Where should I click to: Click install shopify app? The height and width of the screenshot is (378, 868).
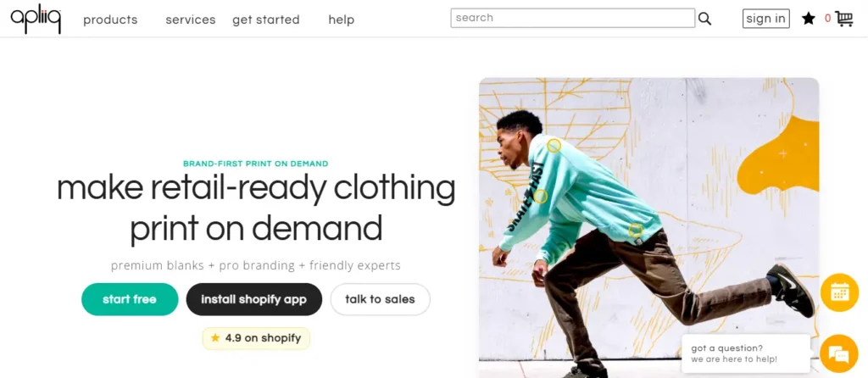(x=254, y=299)
